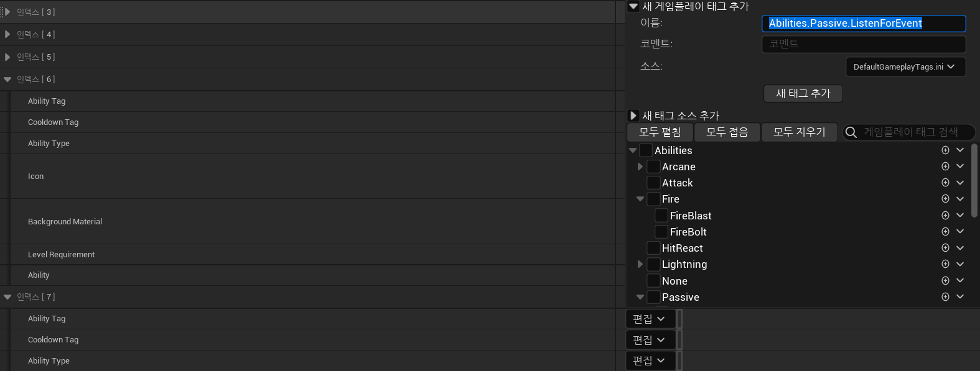
Task: Select the Icon property row in index 6
Action: (x=312, y=176)
